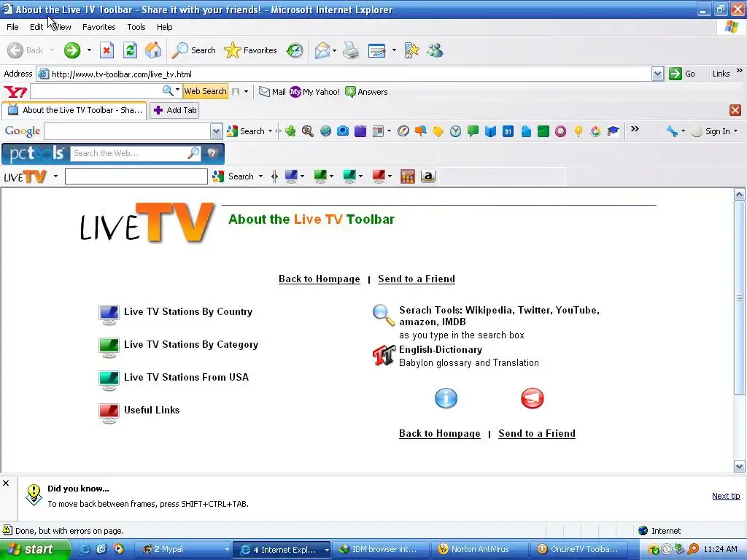
Task: Open Yahoo Answers toolbar button
Action: pos(366,91)
